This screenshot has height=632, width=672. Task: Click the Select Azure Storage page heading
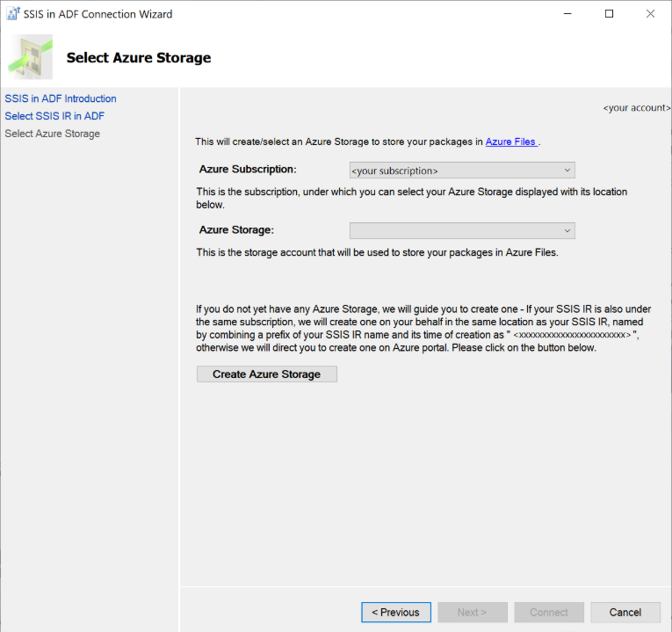coord(139,57)
